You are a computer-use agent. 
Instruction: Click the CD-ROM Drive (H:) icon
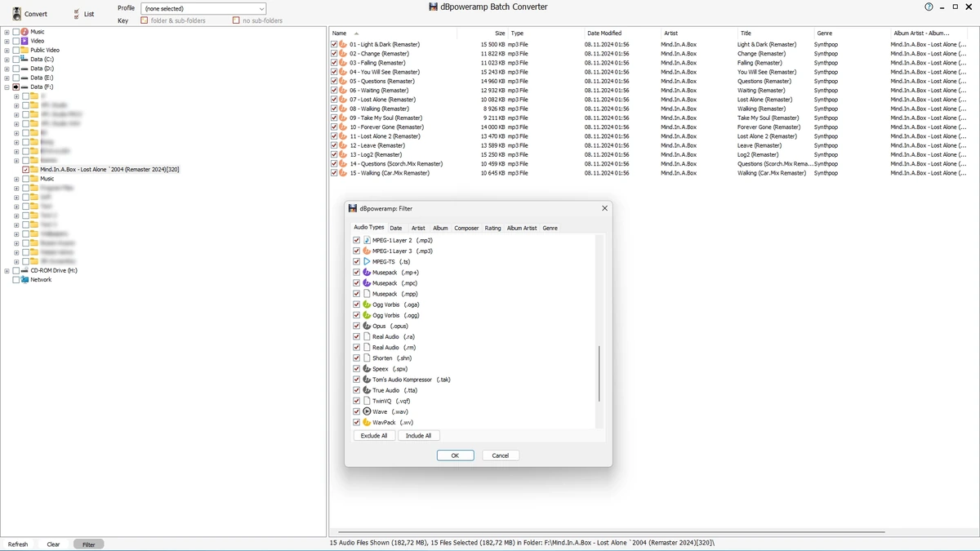tap(24, 270)
